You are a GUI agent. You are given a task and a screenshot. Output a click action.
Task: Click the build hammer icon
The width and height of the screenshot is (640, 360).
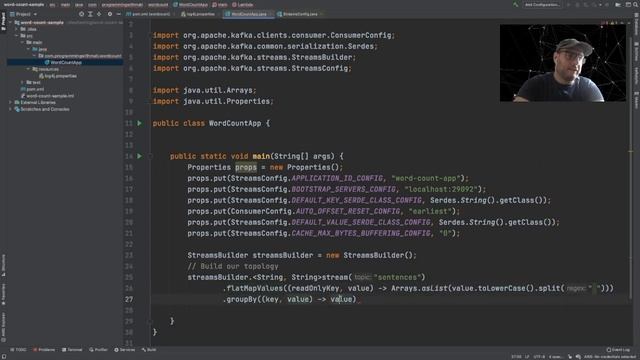click(516, 4)
